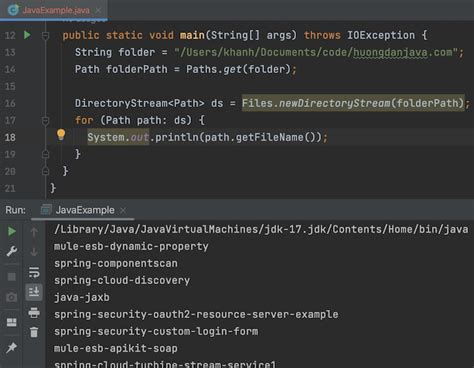
Task: Toggle soft-wrap in console output
Action: (x=34, y=272)
